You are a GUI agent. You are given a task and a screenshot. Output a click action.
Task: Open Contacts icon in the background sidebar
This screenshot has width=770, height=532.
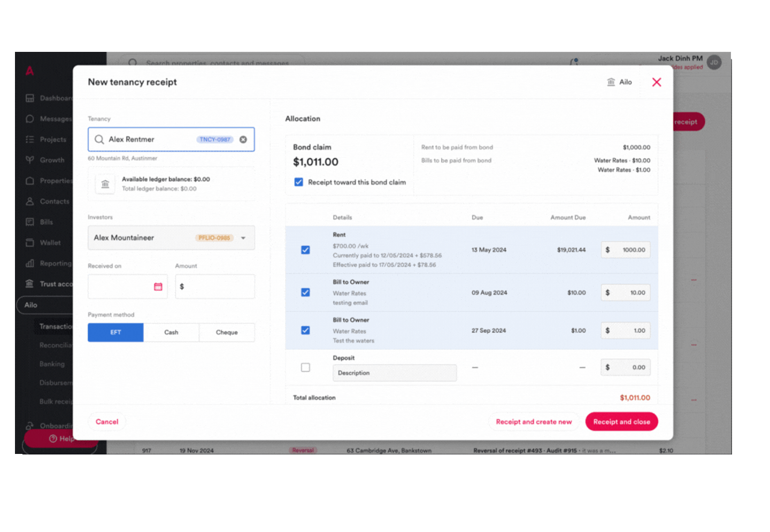30,202
